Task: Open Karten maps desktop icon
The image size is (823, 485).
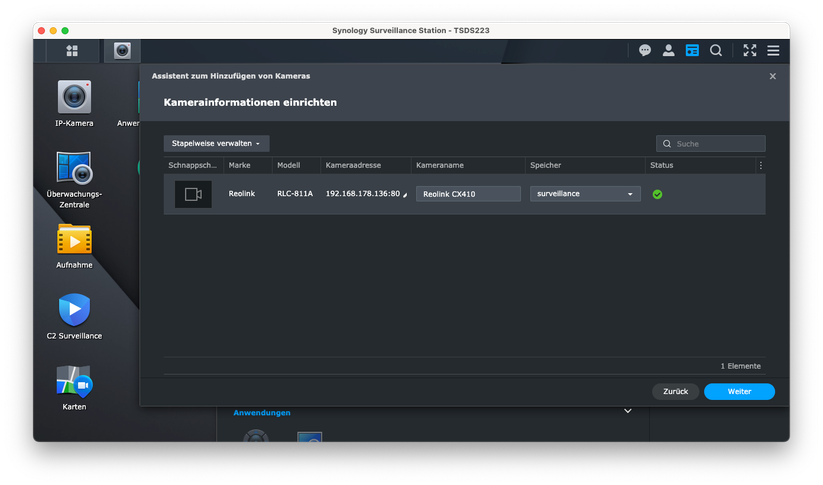Action: click(74, 388)
